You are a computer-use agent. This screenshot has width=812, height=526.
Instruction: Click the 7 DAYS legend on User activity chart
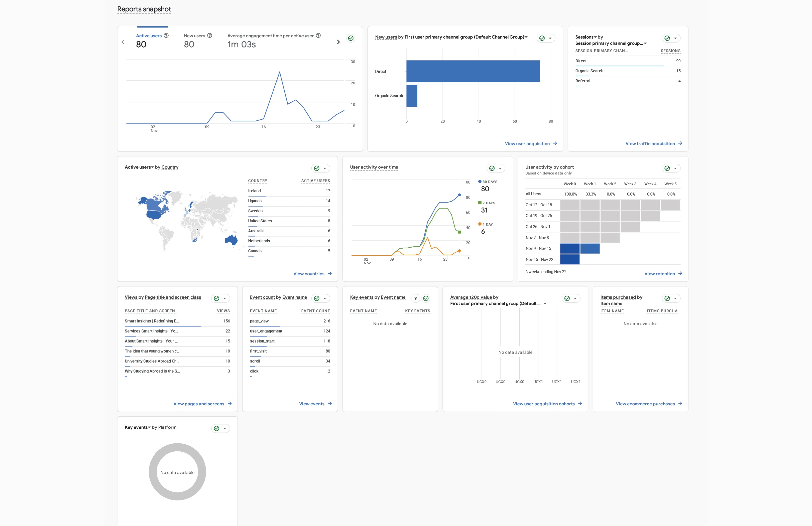(x=487, y=203)
